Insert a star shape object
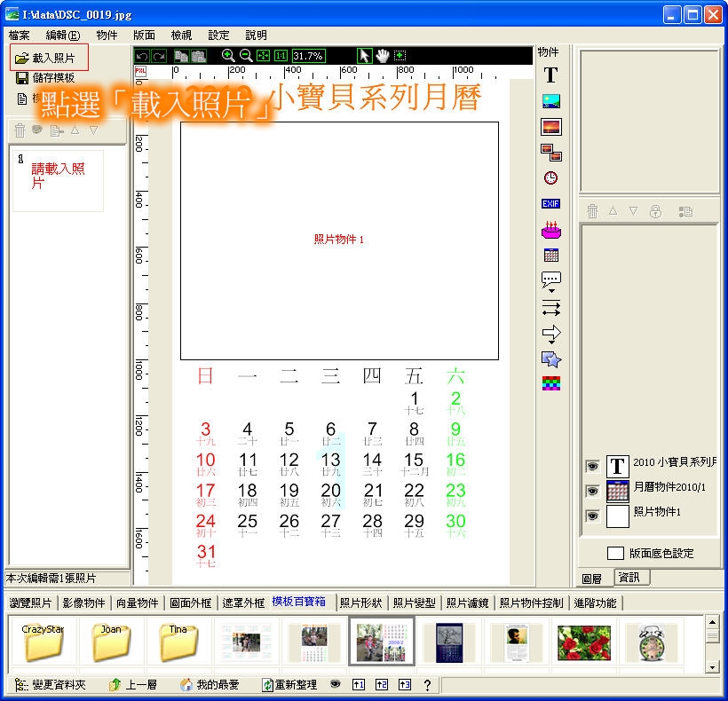The width and height of the screenshot is (728, 701). click(551, 359)
